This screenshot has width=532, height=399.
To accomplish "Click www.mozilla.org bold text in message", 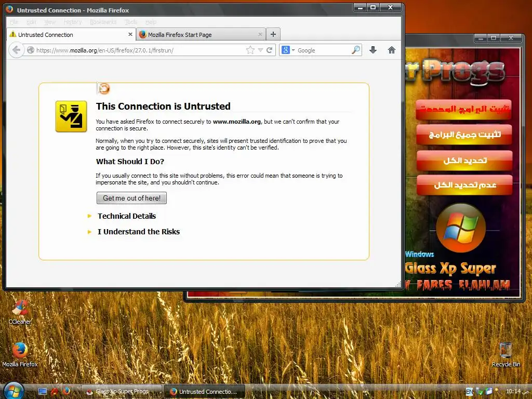I will (x=237, y=122).
